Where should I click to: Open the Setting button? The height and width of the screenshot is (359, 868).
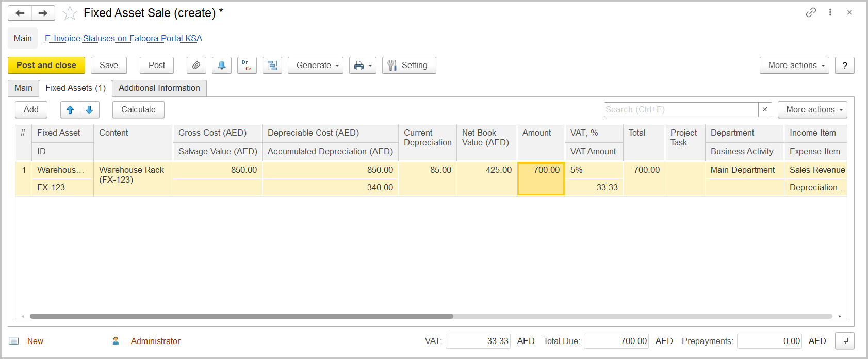(x=409, y=66)
